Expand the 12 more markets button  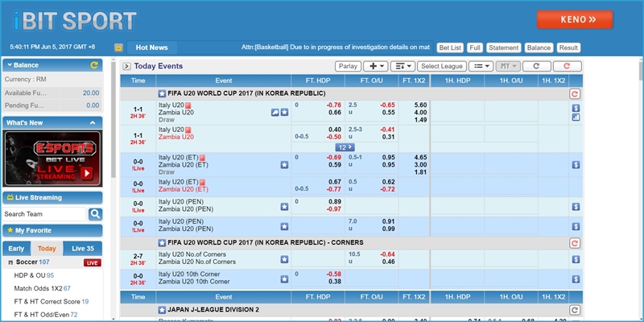click(x=345, y=147)
